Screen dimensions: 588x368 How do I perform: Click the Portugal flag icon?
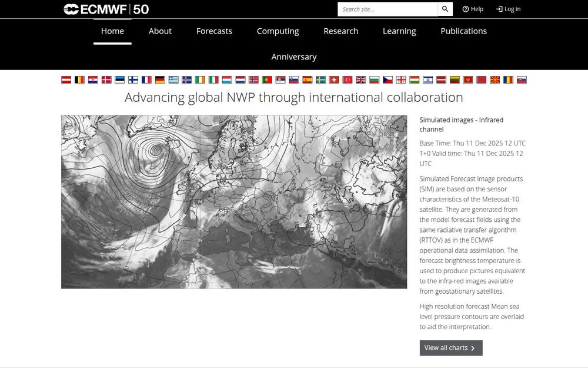click(x=267, y=79)
